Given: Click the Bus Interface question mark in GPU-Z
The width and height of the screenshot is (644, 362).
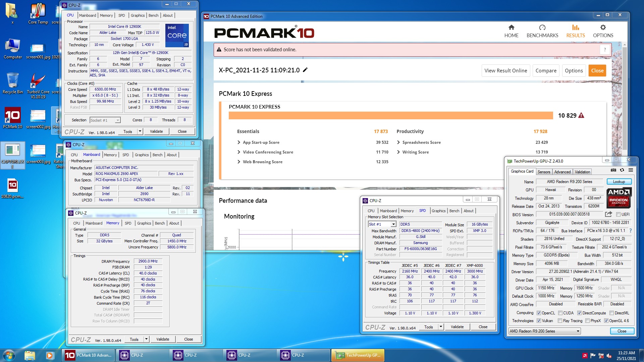Looking at the screenshot, I should click(x=631, y=231).
